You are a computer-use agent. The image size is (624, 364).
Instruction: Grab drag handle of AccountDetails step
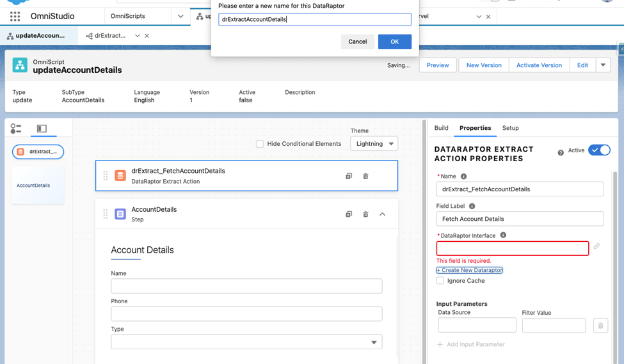click(x=106, y=214)
